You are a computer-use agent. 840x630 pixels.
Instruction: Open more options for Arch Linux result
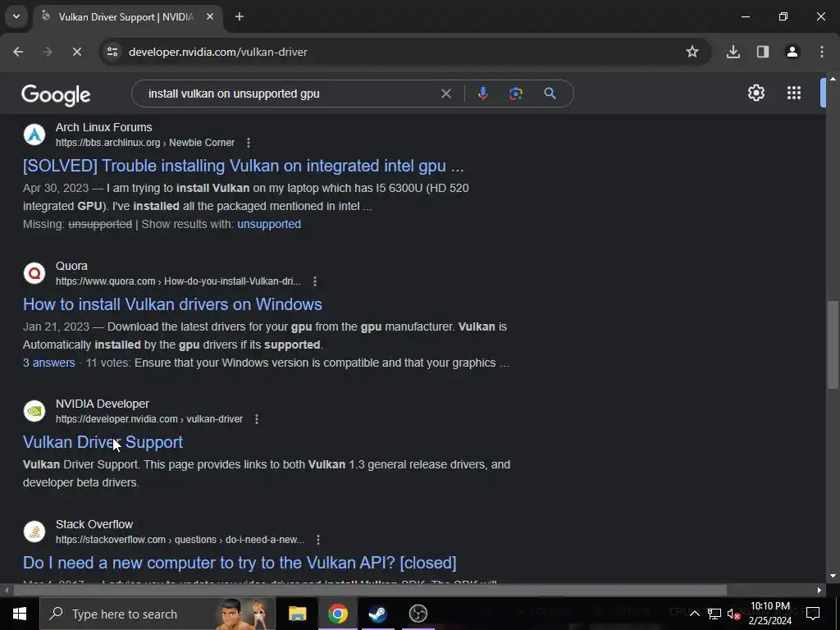(248, 143)
